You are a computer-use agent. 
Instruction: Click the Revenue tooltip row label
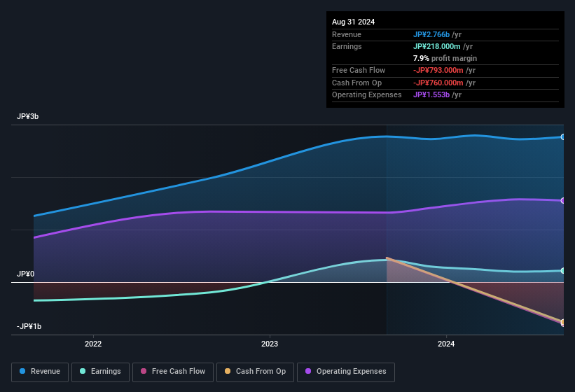pyautogui.click(x=347, y=34)
